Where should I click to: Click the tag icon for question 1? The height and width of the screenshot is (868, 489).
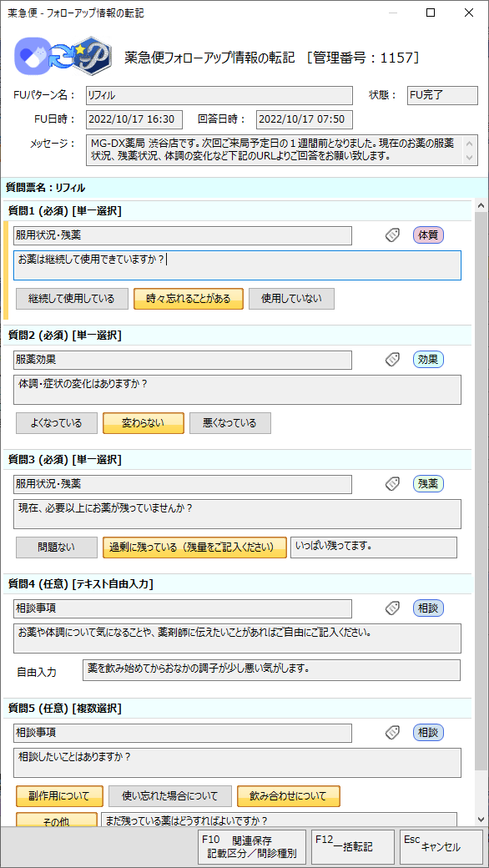(392, 236)
